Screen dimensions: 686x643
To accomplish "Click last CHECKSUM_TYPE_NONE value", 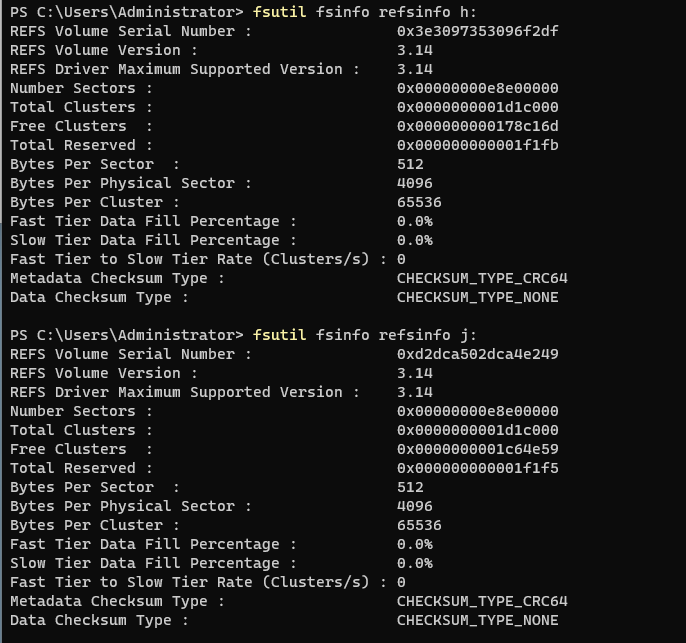I will pyautogui.click(x=477, y=620).
